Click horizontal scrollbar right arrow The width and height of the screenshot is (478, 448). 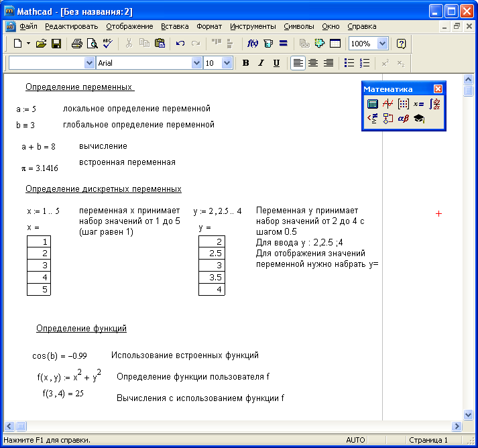pos(457,426)
